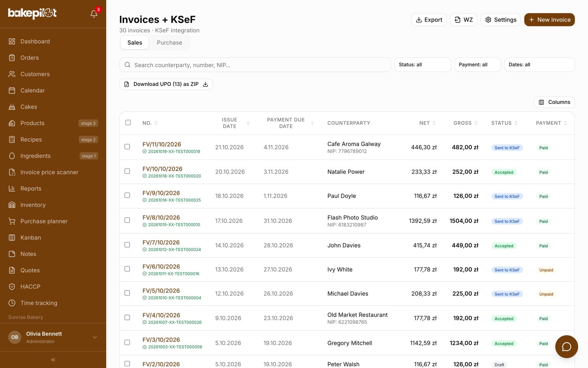This screenshot has height=368, width=588.
Task: Open the Dates: all filter
Action: (539, 65)
